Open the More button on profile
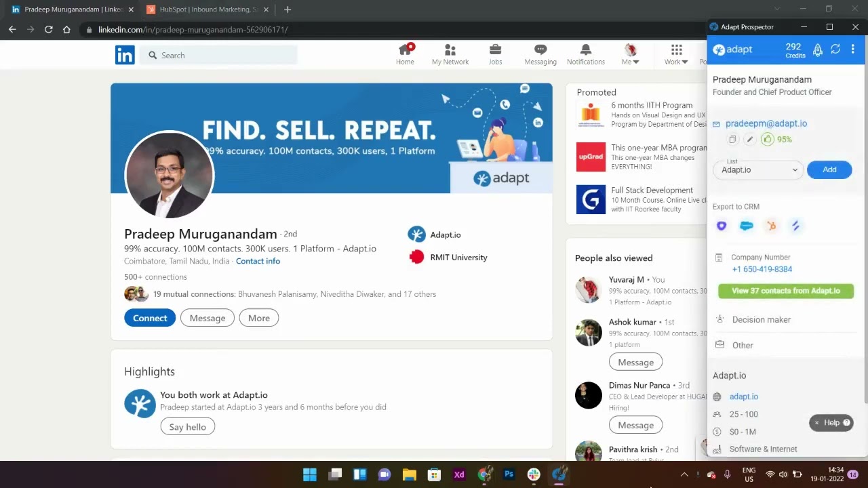This screenshot has width=868, height=488. pos(259,318)
